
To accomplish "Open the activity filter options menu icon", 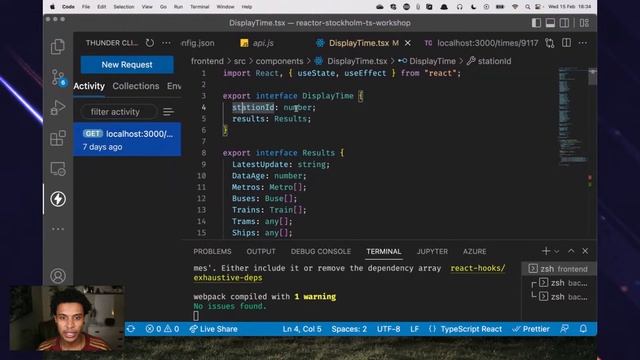I will pyautogui.click(x=168, y=111).
